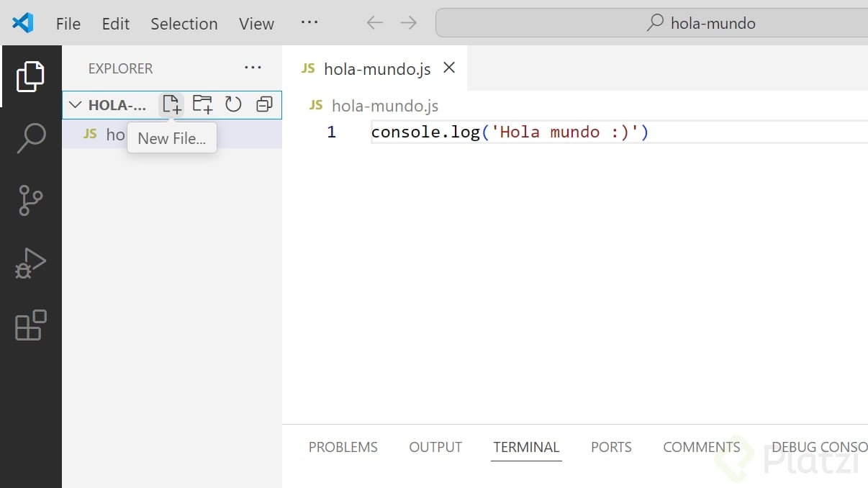
Task: Open the title bar overflow menu ellipsis
Action: pyautogui.click(x=309, y=22)
